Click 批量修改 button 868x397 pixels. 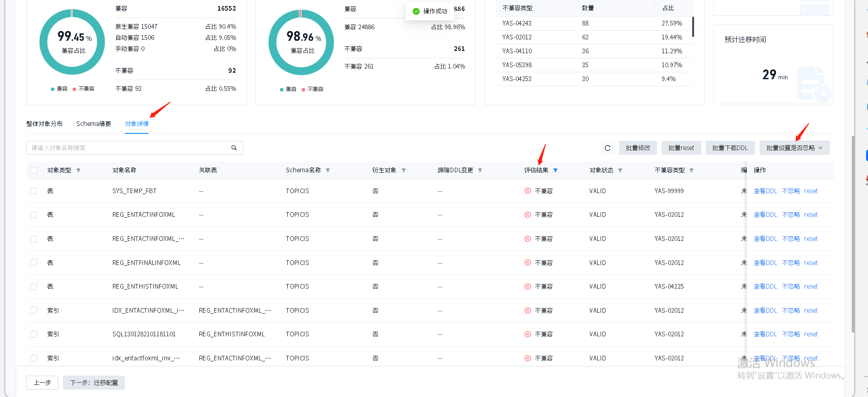pyautogui.click(x=638, y=148)
